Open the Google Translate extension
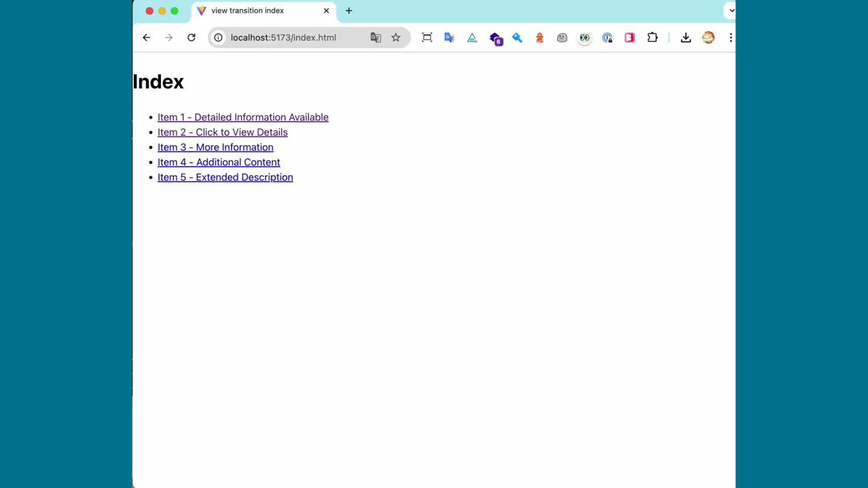 point(449,37)
